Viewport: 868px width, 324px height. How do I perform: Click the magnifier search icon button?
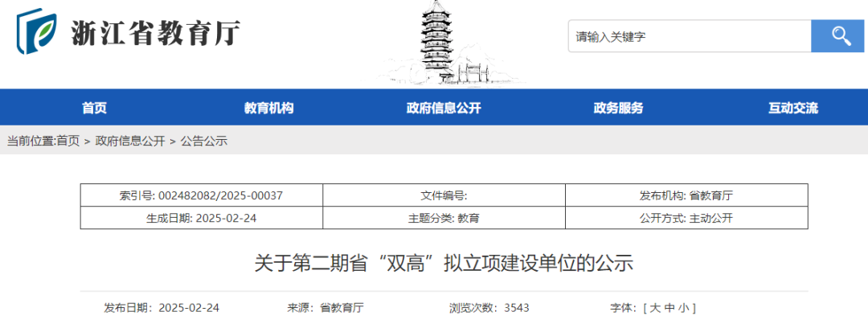[x=837, y=36]
